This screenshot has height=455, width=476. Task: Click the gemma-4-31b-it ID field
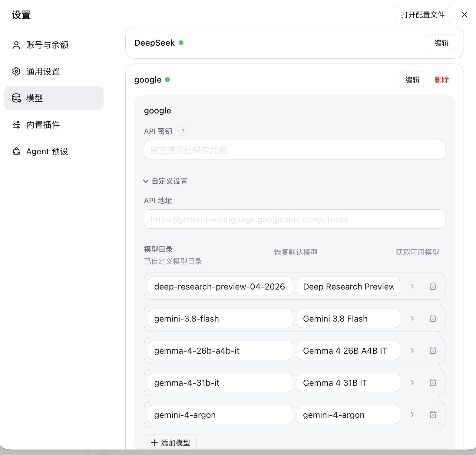(220, 382)
